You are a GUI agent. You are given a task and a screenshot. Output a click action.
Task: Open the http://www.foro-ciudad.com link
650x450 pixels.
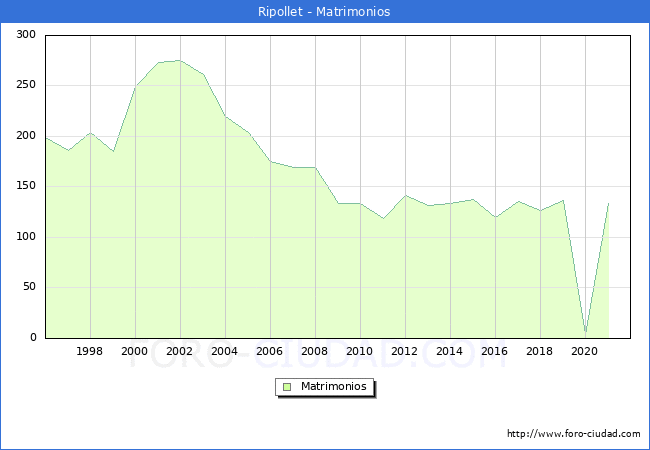point(574,433)
